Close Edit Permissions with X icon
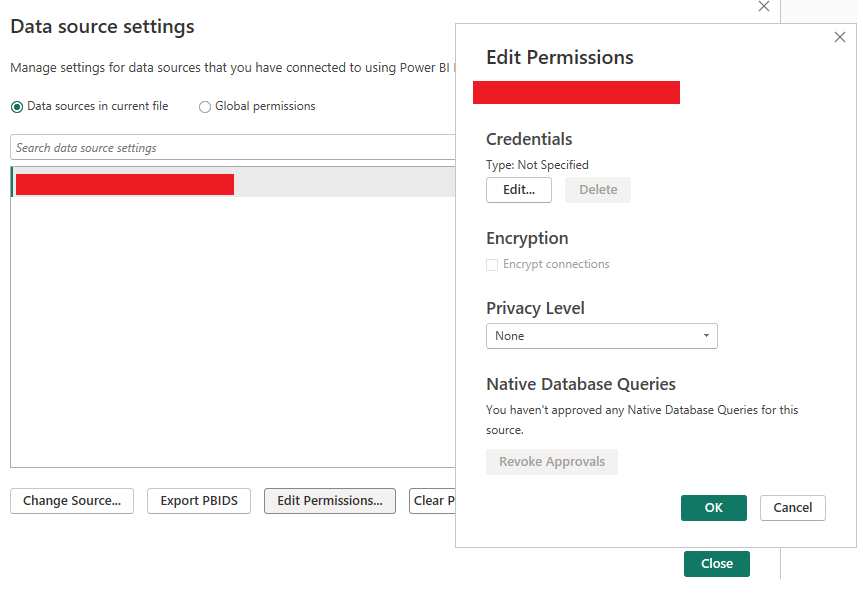The width and height of the screenshot is (863, 597). coord(840,37)
